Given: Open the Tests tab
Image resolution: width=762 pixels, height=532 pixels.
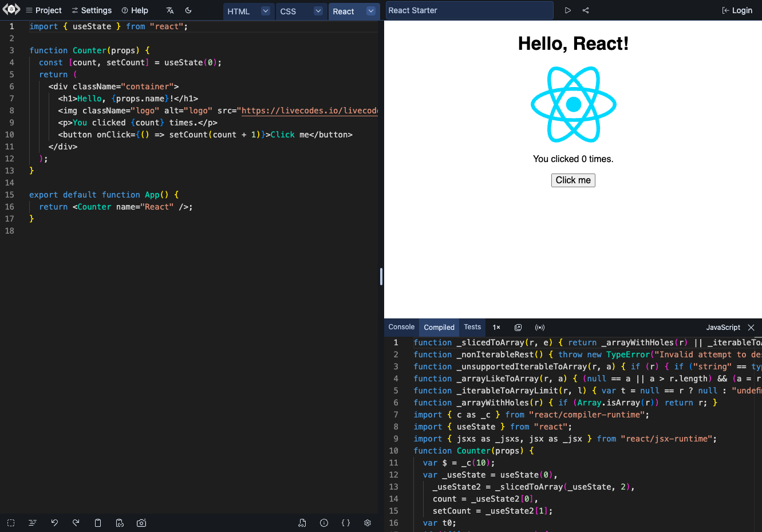Looking at the screenshot, I should 472,327.
